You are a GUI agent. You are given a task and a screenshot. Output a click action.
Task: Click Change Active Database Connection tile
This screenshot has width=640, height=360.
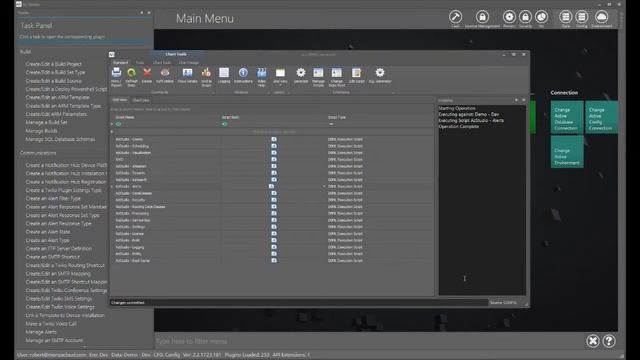click(x=567, y=117)
